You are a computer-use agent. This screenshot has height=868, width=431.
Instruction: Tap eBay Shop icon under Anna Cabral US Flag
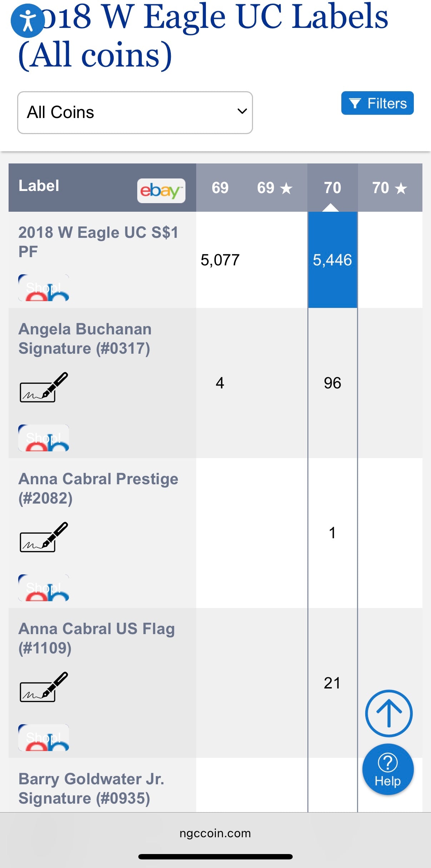[44, 738]
